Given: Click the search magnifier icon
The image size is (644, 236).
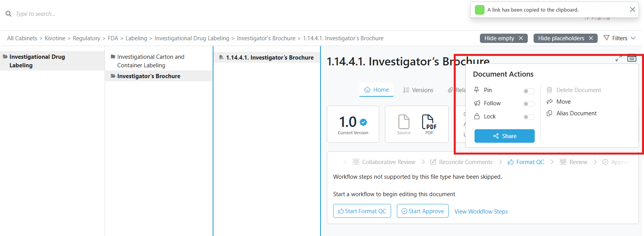Looking at the screenshot, I should (8, 14).
